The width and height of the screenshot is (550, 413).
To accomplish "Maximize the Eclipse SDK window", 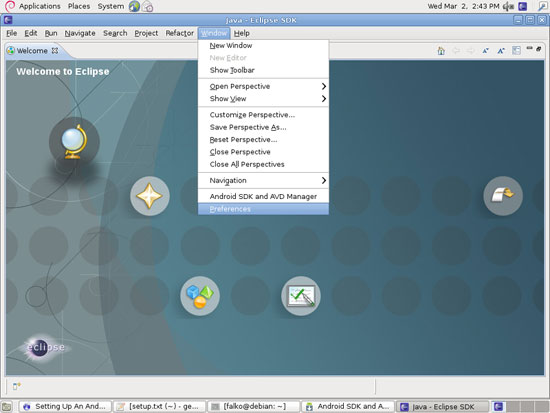I will (530, 20).
